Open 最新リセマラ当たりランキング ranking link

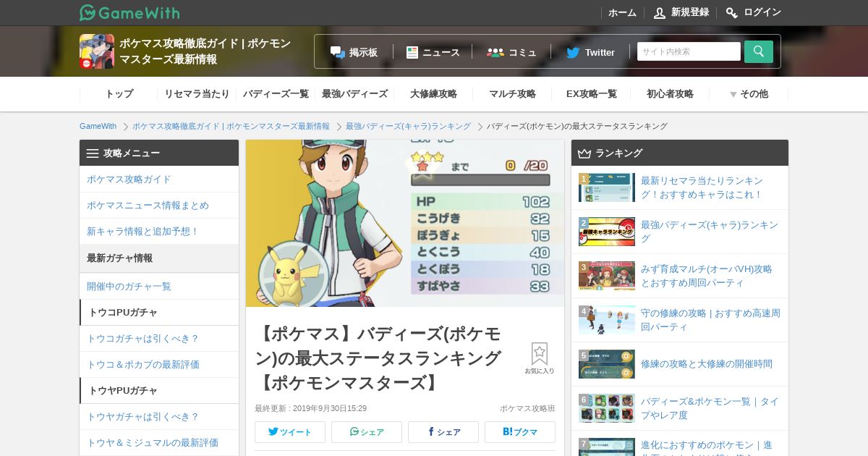(702, 187)
